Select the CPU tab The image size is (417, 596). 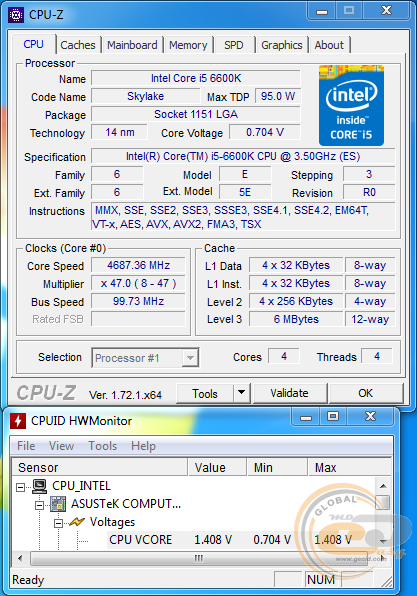tap(33, 44)
